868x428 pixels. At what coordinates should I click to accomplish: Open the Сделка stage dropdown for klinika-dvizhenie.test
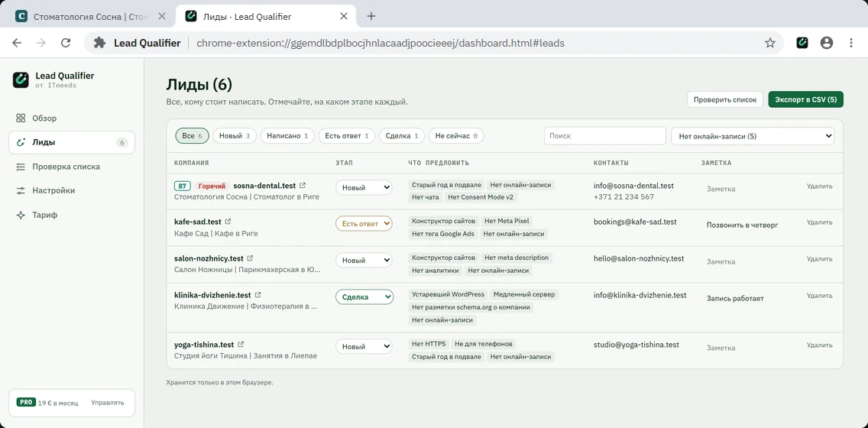tap(364, 297)
